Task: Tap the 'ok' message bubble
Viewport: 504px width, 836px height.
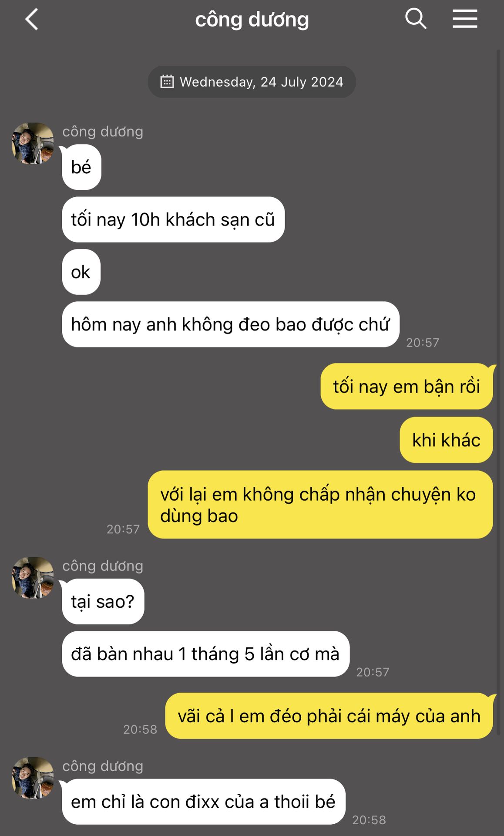Action: 81,272
